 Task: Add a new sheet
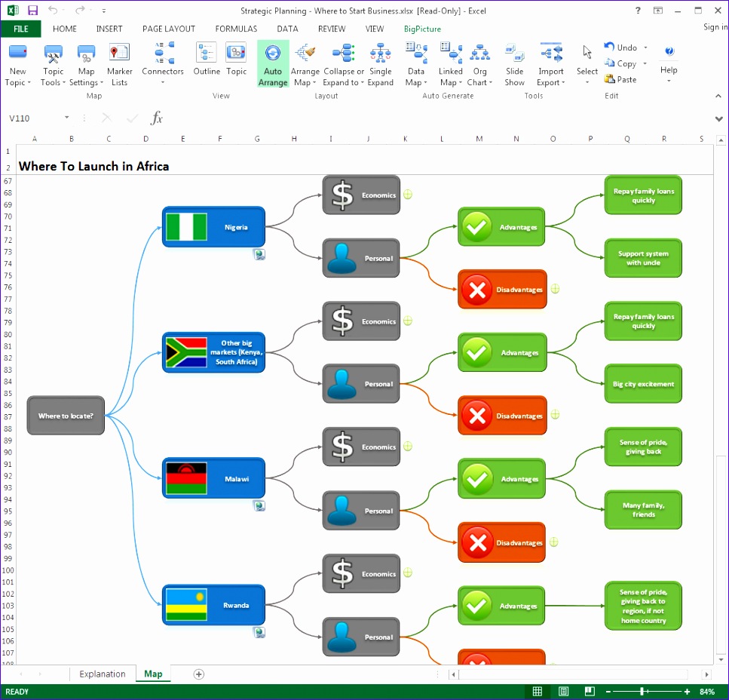point(198,674)
